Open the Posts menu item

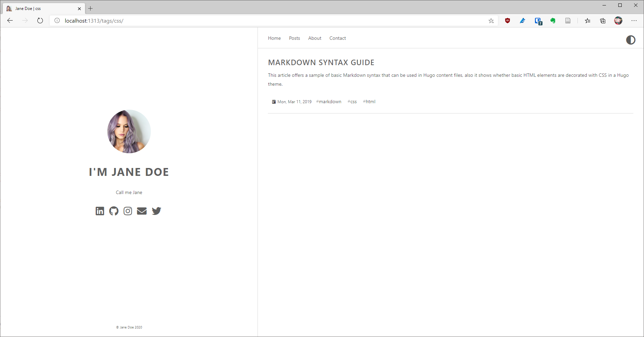click(295, 38)
